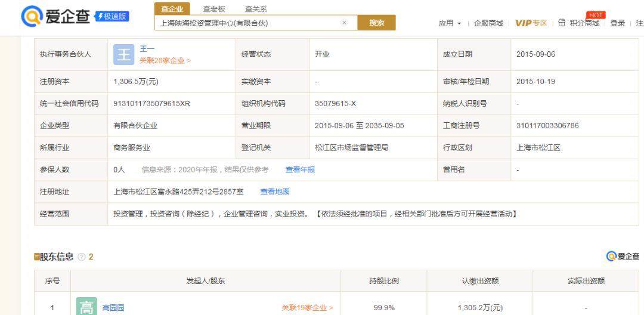
Task: Switch to the 查关系 tab
Action: [256, 9]
